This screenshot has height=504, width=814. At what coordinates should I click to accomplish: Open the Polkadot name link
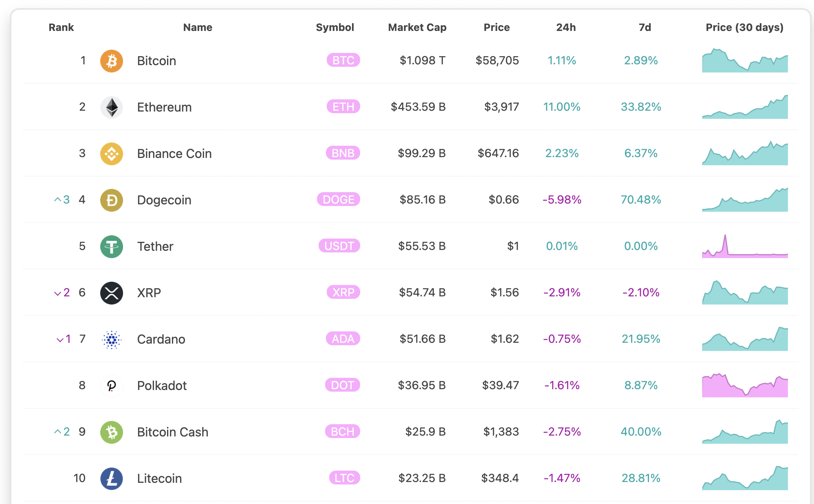(162, 386)
